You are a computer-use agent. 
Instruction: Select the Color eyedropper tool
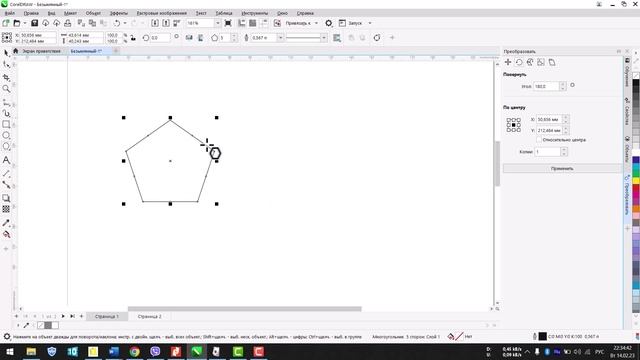[6, 223]
